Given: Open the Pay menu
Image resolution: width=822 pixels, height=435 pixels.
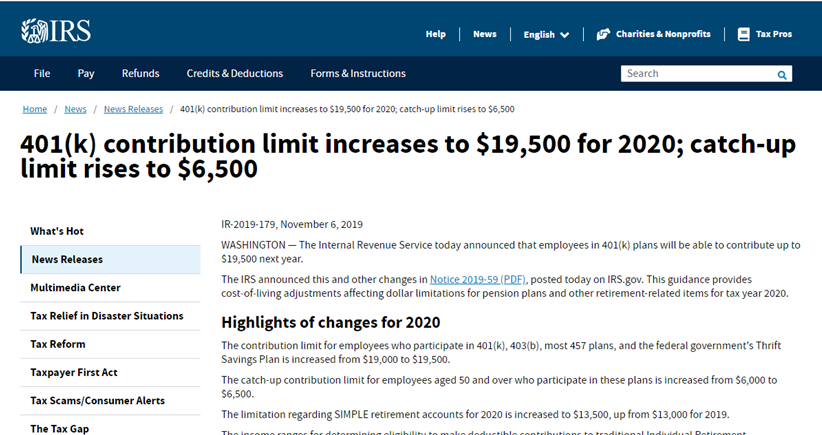Looking at the screenshot, I should 86,73.
